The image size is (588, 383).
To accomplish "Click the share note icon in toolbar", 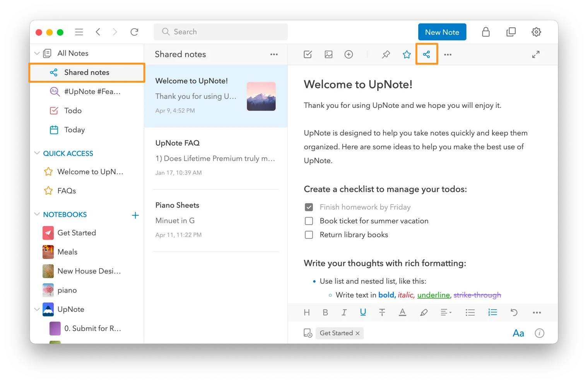I will (x=426, y=54).
